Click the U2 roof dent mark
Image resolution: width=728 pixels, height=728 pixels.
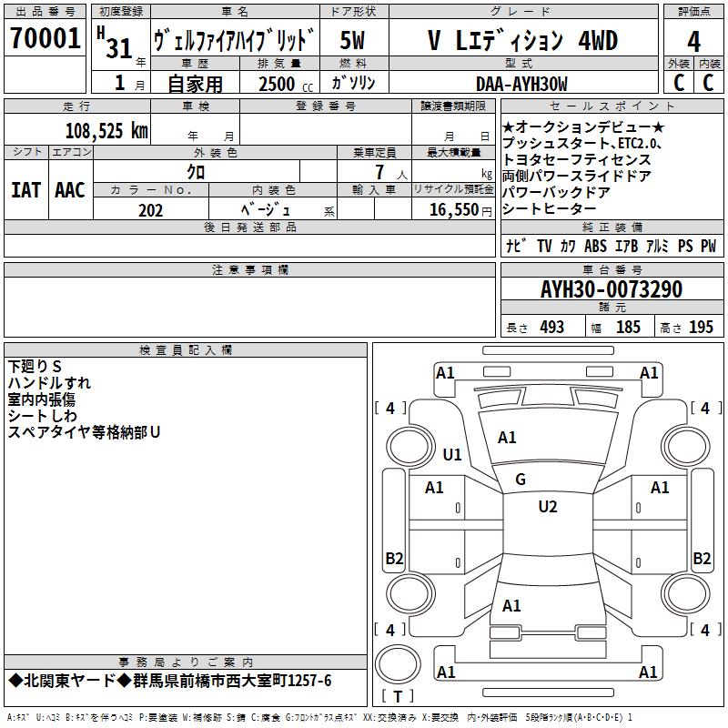(x=548, y=507)
